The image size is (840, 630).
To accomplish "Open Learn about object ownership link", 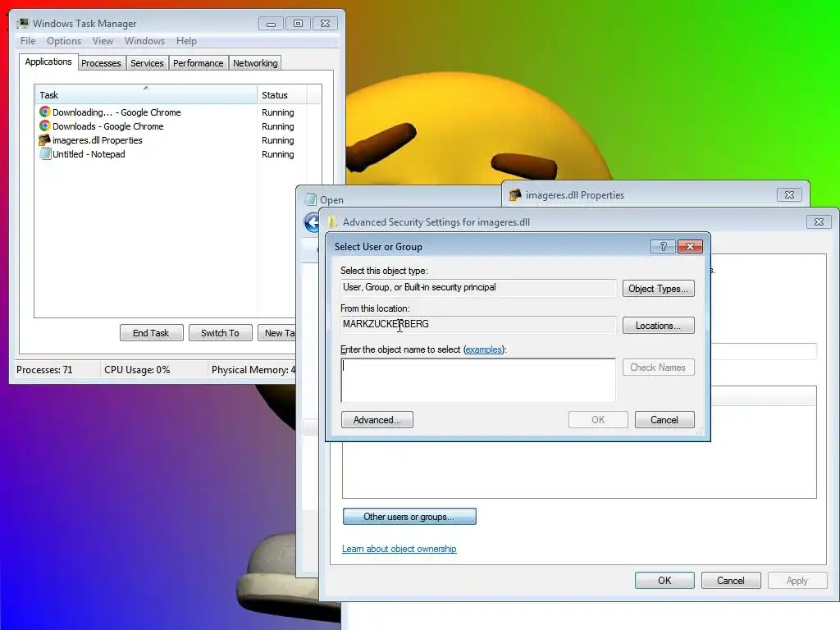I will (x=399, y=549).
